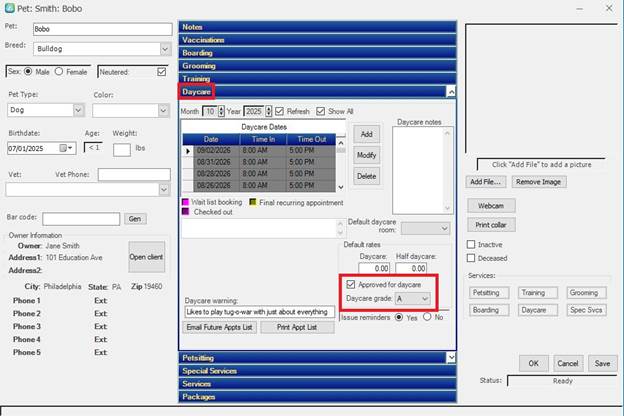Click the application icon in the title bar
624x416 pixels.
coord(9,8)
